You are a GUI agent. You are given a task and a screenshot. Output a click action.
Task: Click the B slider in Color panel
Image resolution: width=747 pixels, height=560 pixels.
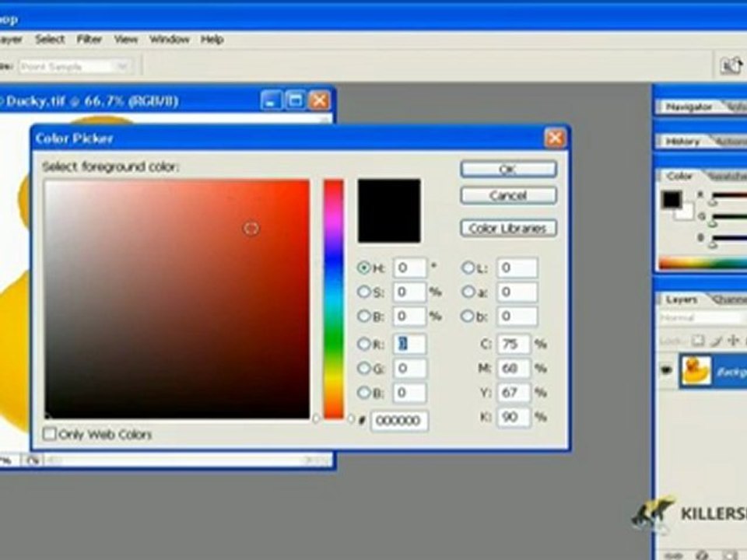coord(729,238)
